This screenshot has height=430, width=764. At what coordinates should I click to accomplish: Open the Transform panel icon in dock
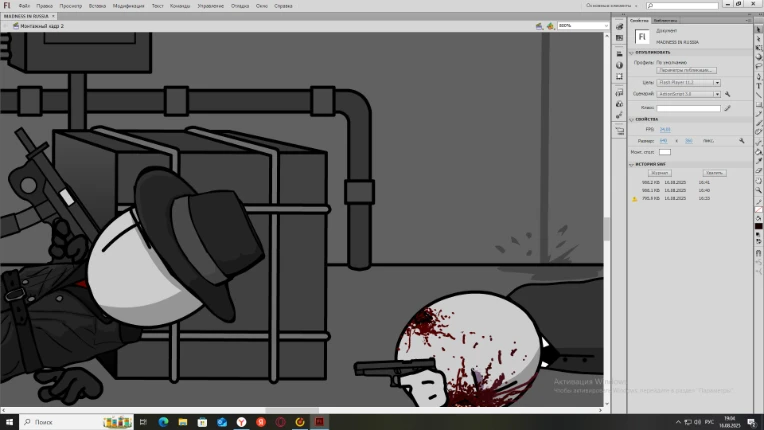(x=619, y=76)
